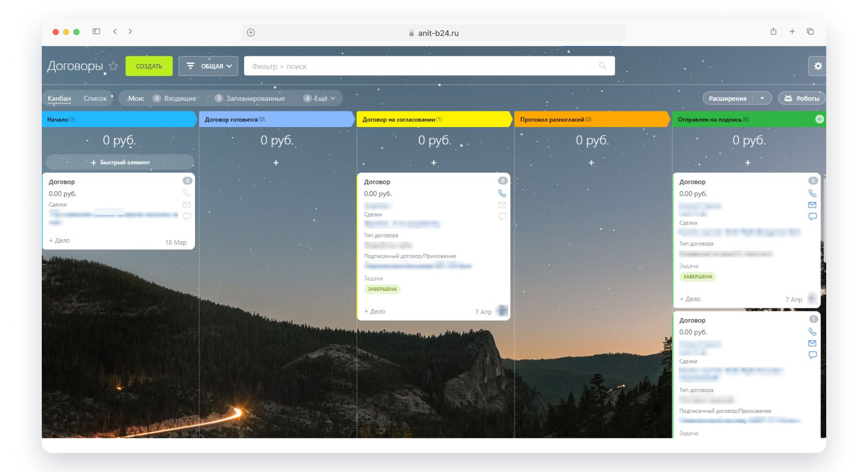Expand the Ещё counters dropdown
Screen dimensions: 868x472
pos(320,98)
